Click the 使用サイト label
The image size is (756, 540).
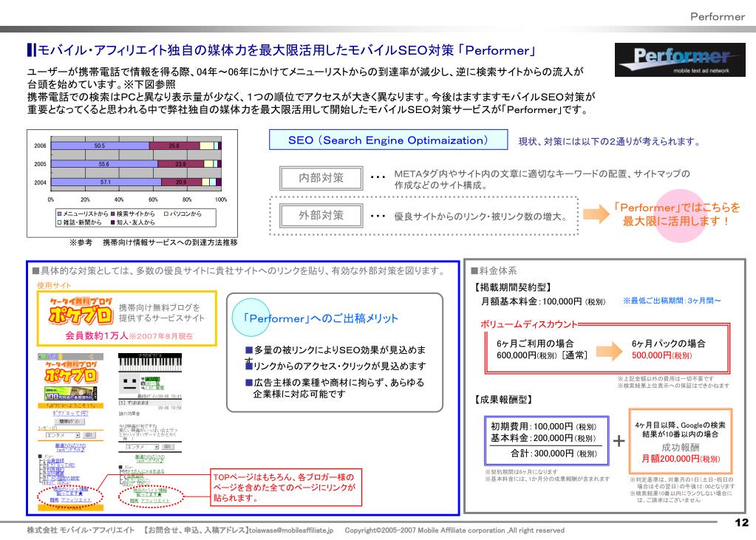pyautogui.click(x=54, y=285)
